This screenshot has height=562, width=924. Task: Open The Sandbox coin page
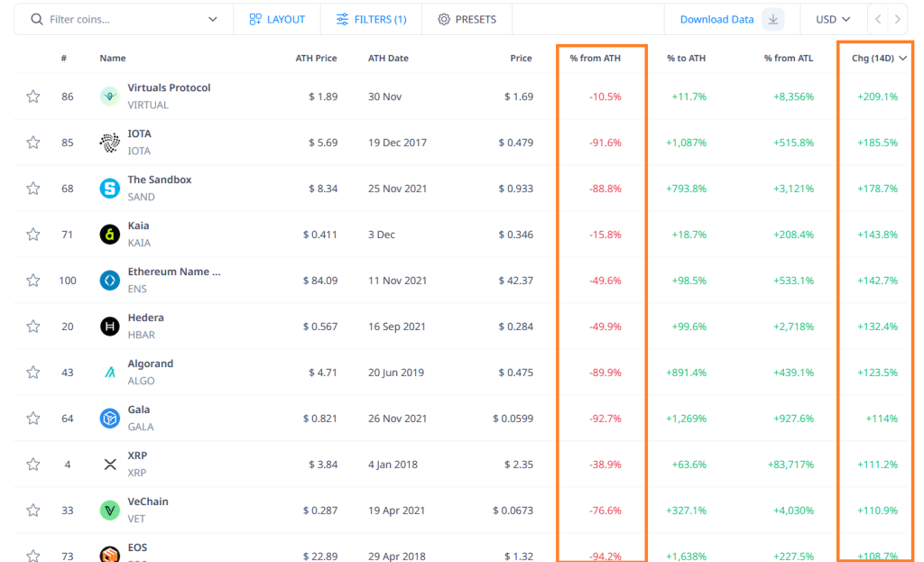(x=160, y=180)
